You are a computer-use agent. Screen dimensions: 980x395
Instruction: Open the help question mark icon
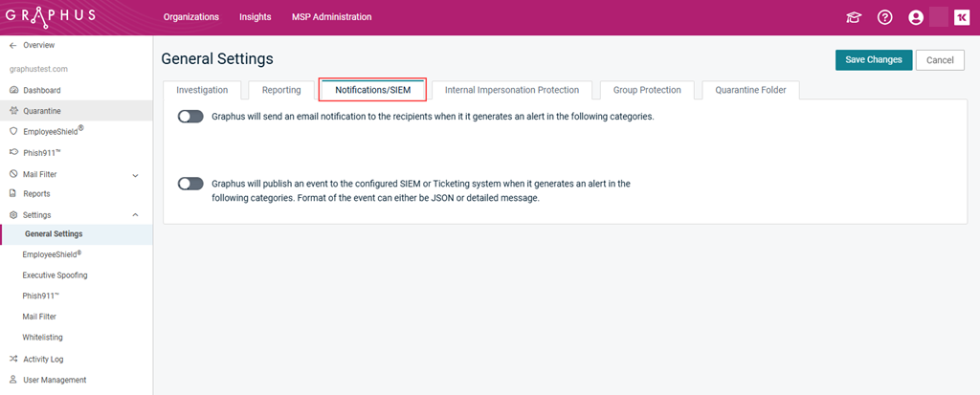(884, 17)
